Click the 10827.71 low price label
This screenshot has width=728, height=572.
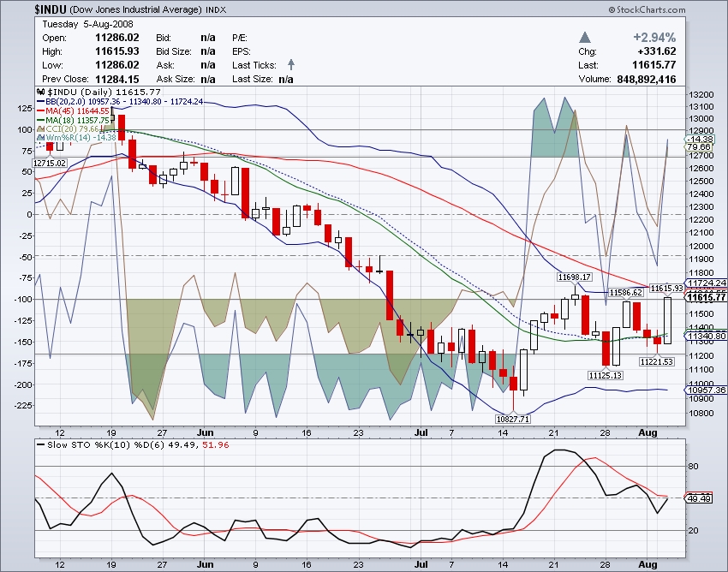coord(512,420)
